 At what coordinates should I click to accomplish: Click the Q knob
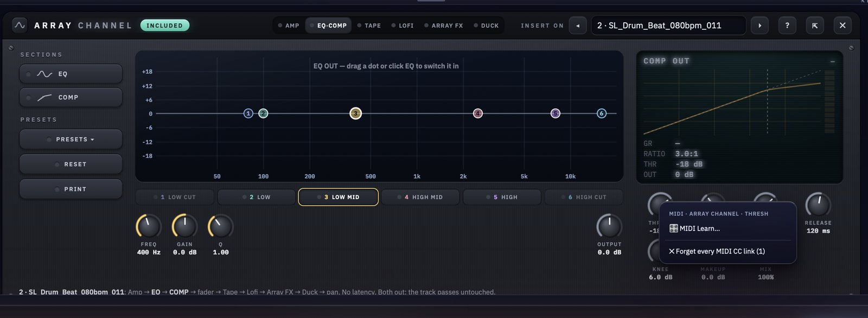[x=220, y=226]
